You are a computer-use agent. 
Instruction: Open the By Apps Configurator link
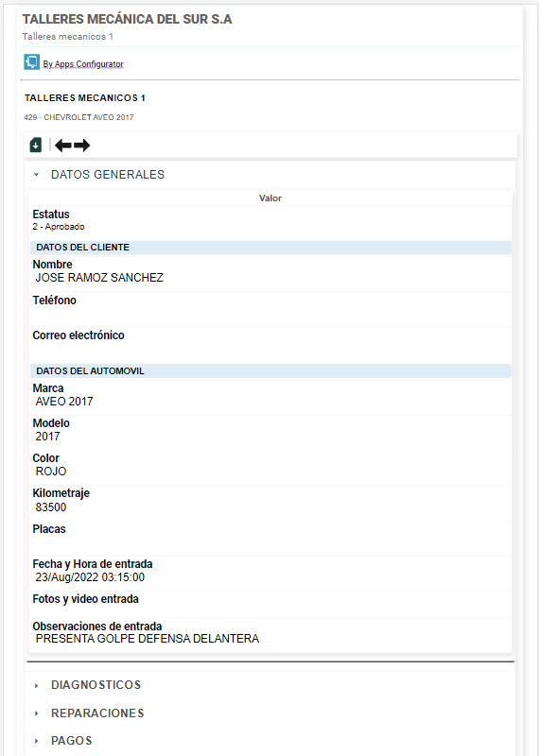(83, 64)
